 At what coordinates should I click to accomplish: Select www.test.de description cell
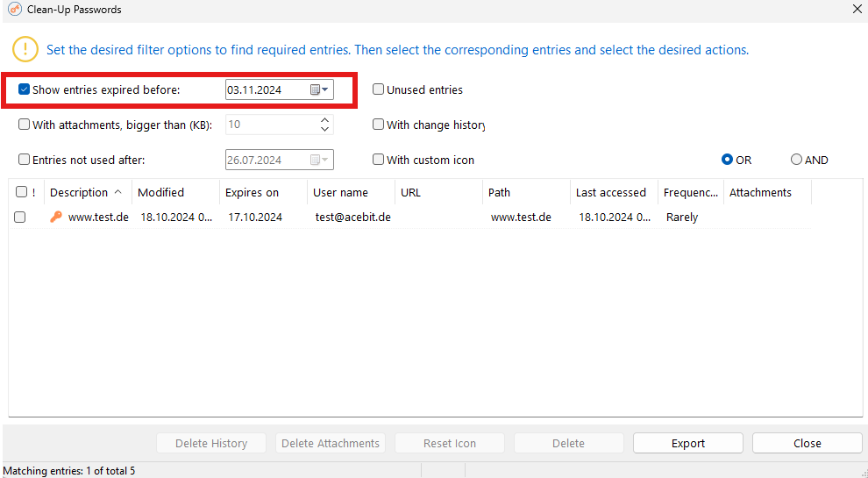[98, 218]
